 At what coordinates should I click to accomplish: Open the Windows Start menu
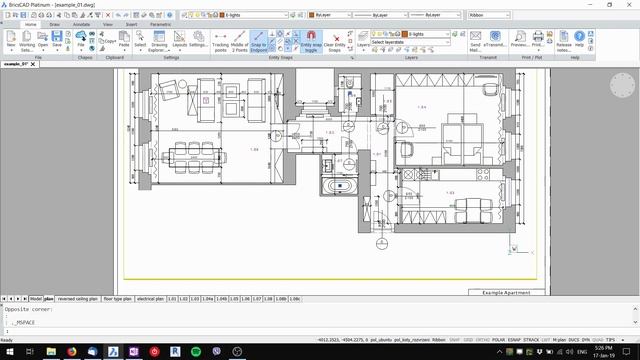[x=10, y=351]
